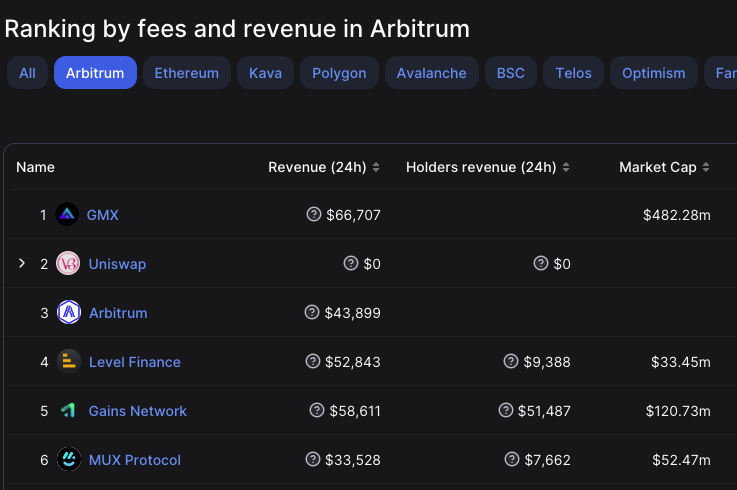737x490 pixels.
Task: Click help icon beside Arbitrum revenue $43,899
Action: (x=312, y=312)
